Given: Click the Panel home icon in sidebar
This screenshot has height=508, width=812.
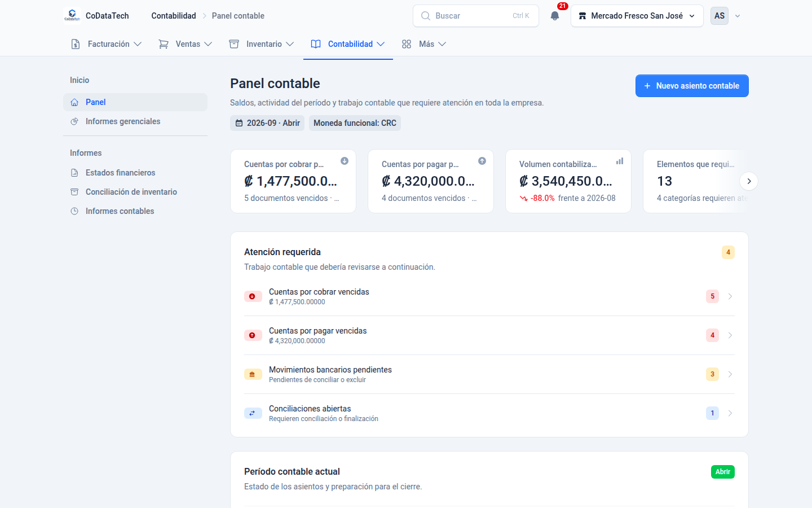Looking at the screenshot, I should [74, 102].
